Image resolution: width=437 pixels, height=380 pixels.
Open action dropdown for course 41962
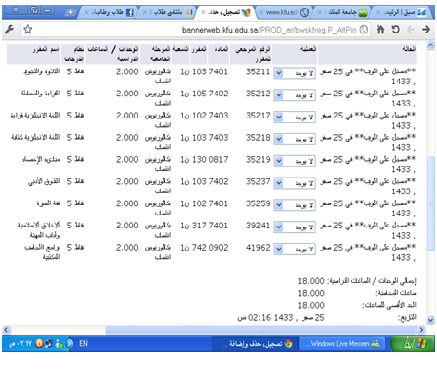294,249
